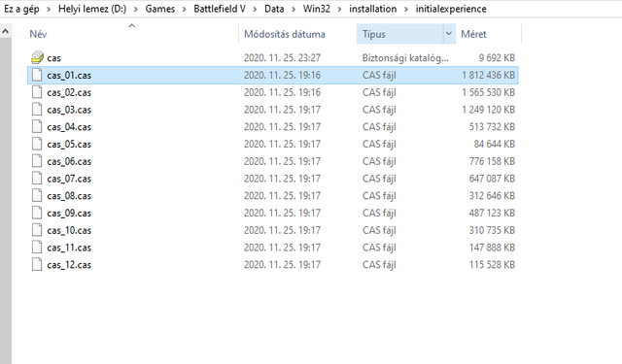Click the size 513 732 KB
622x364 pixels.
(x=492, y=127)
